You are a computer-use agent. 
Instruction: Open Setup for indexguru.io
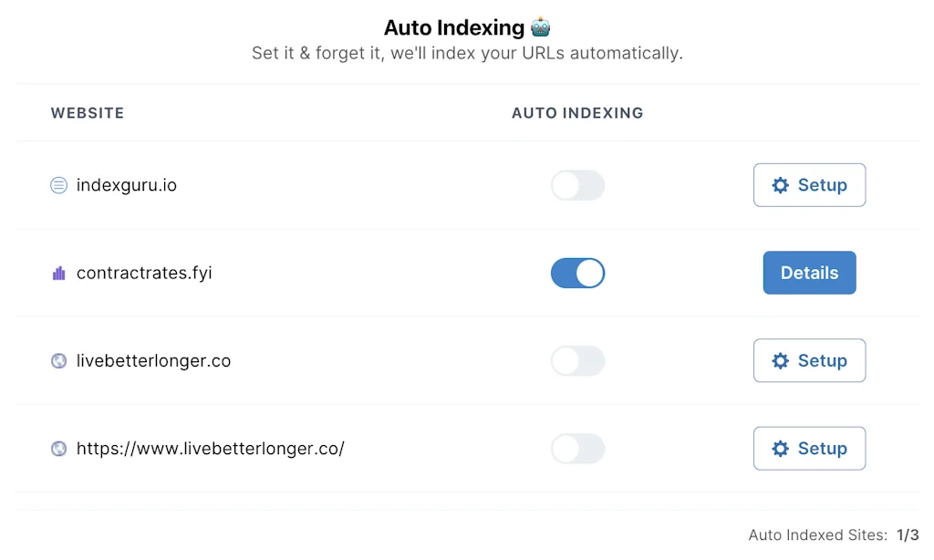point(809,184)
